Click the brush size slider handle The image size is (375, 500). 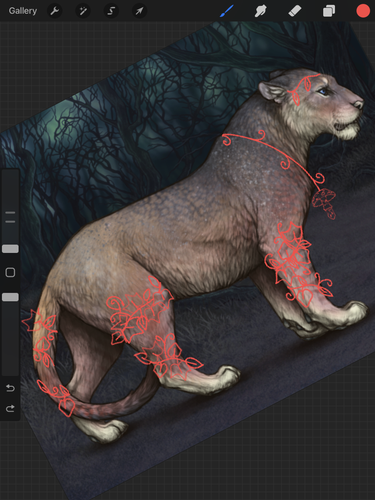[10, 249]
